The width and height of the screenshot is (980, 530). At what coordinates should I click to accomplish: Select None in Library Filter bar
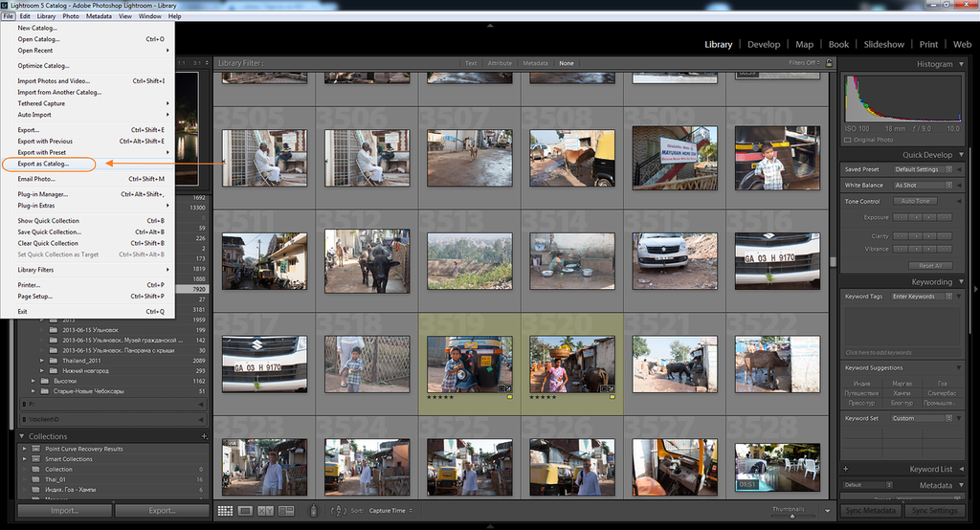coord(567,63)
